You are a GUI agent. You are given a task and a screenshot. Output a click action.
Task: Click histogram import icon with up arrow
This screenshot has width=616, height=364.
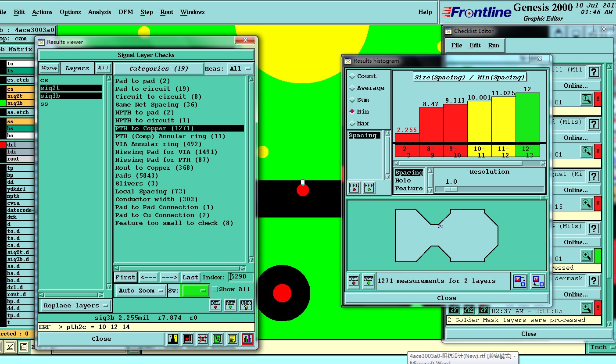point(538,281)
